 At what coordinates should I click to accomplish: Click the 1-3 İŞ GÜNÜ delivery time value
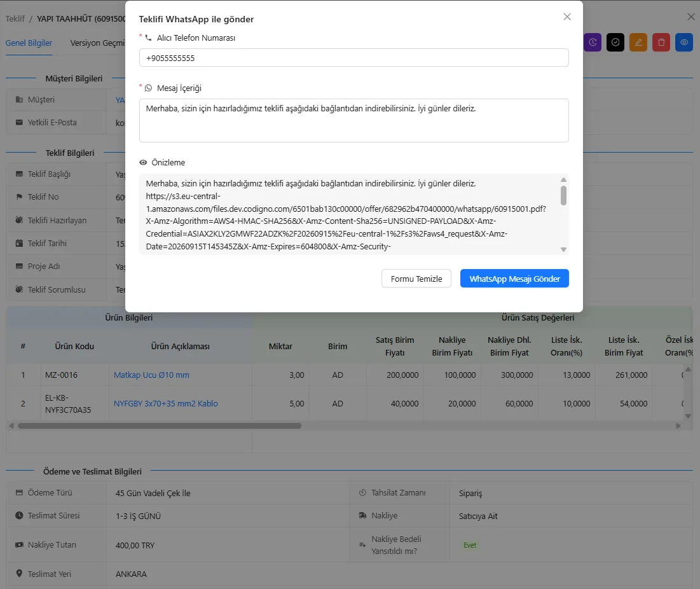[138, 516]
